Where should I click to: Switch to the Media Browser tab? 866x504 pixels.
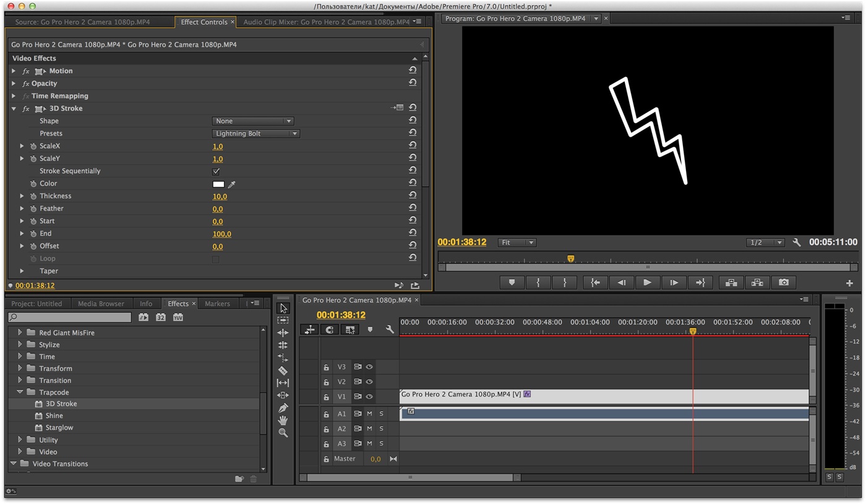click(101, 304)
